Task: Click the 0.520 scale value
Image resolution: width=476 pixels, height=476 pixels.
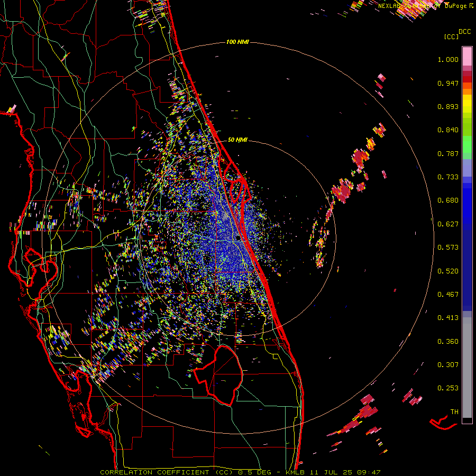Action: point(448,271)
